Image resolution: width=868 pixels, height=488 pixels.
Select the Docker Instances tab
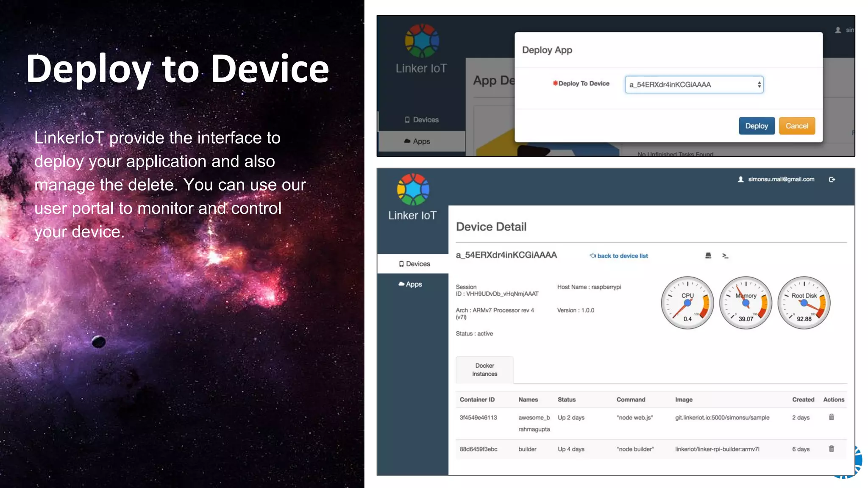click(484, 370)
